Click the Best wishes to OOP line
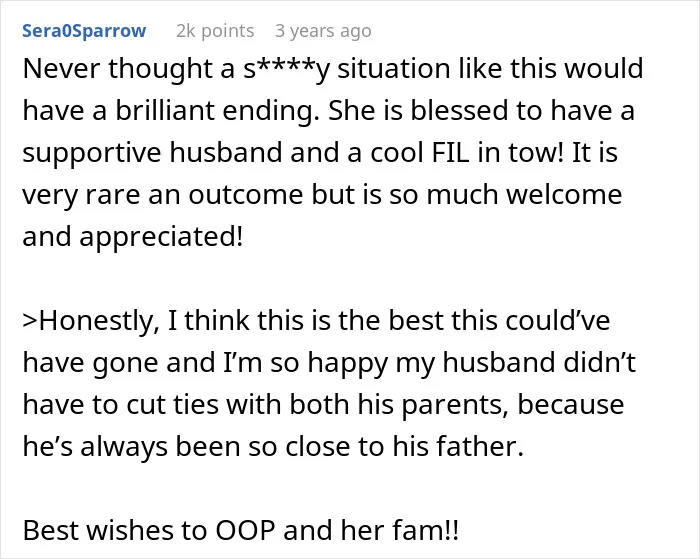Screen dimensions: 700x559 coord(241,530)
